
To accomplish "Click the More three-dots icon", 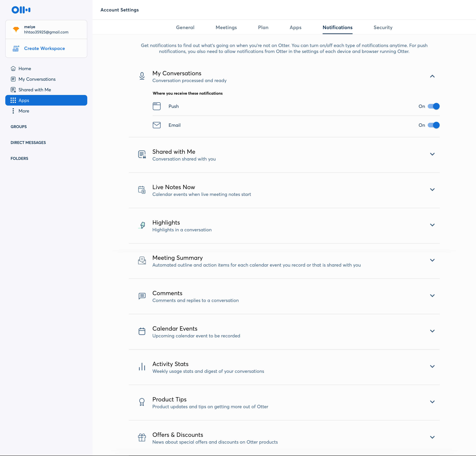I will [13, 111].
